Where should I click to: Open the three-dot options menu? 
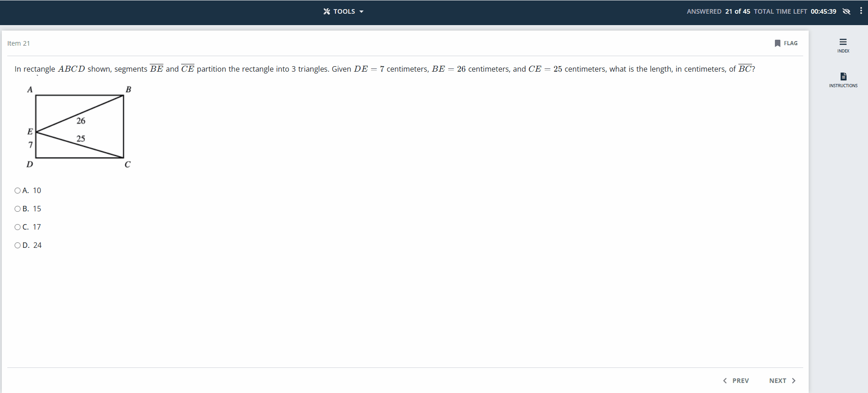click(861, 11)
